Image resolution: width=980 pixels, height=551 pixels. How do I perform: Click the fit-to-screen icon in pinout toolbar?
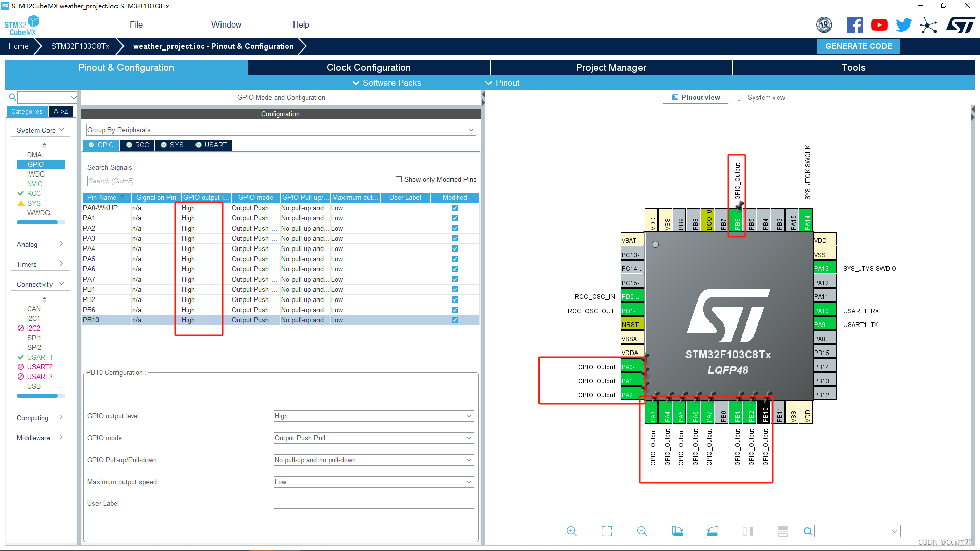click(x=607, y=531)
